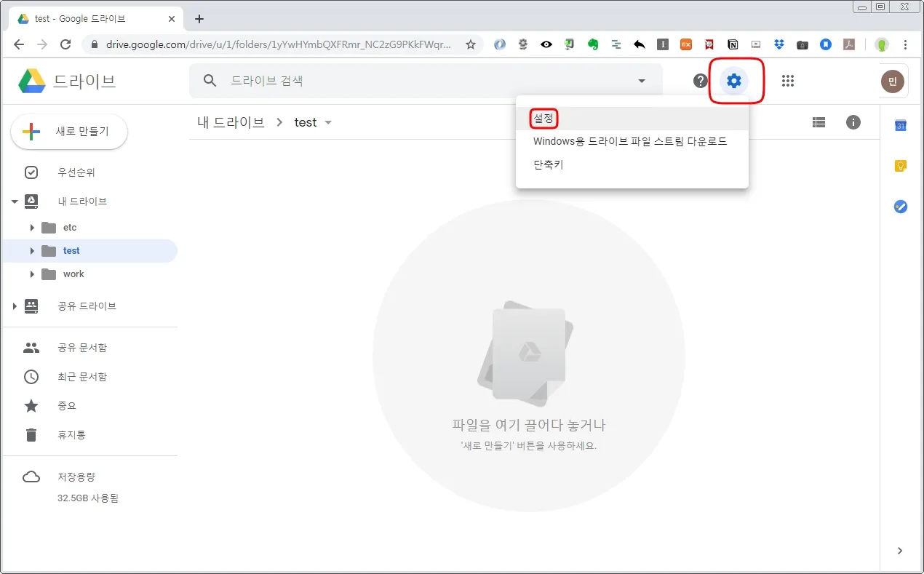Select 단축키 menu entry
Image resolution: width=924 pixels, height=574 pixels.
tap(632, 164)
